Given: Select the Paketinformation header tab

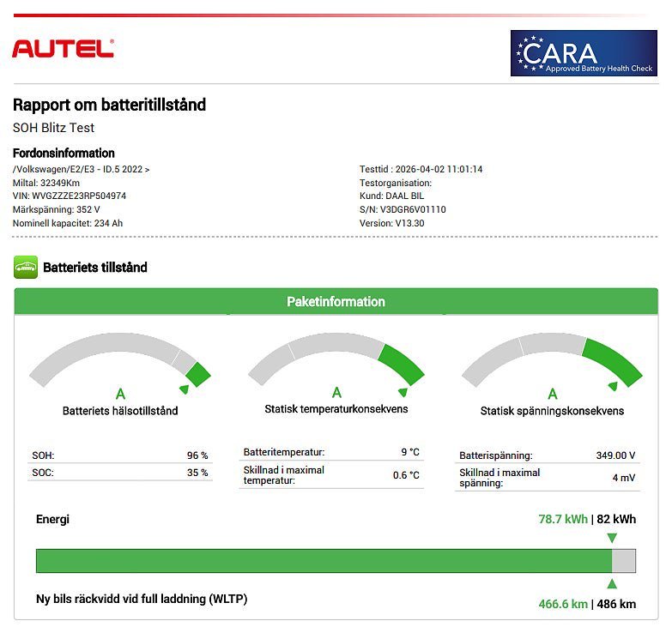Looking at the screenshot, I should pyautogui.click(x=336, y=302).
